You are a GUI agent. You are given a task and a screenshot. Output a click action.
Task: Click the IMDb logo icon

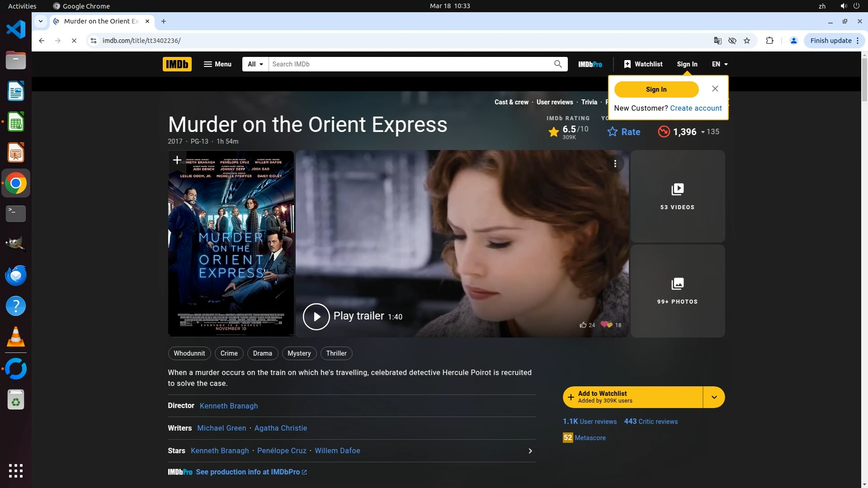click(177, 64)
